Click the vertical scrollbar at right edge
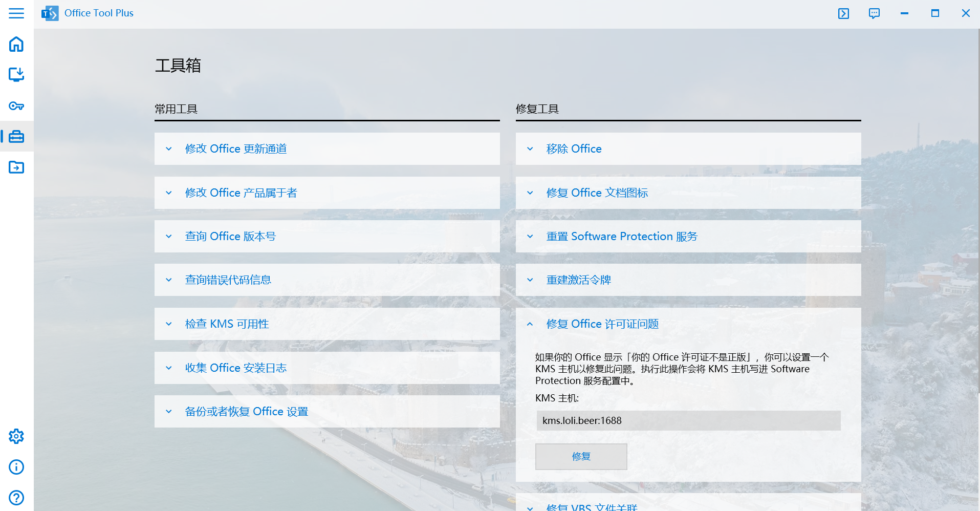980x511 pixels. click(978, 210)
